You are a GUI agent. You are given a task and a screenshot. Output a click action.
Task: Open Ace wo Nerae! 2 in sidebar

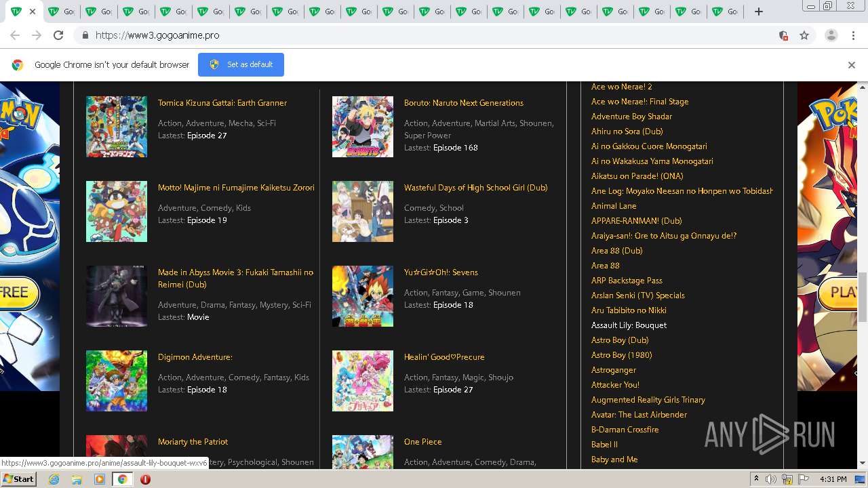click(x=622, y=87)
